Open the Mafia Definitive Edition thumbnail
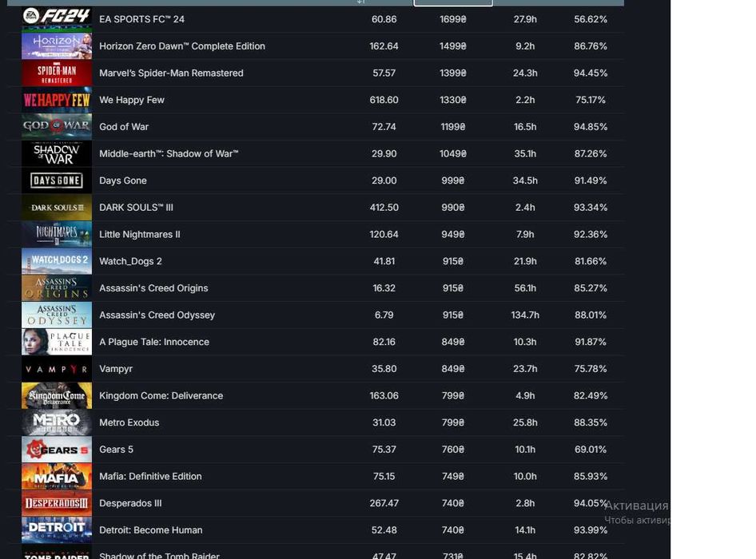 pyautogui.click(x=57, y=476)
